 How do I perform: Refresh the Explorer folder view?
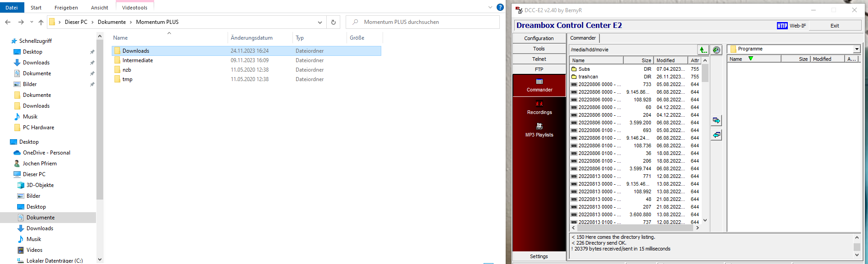[x=333, y=22]
